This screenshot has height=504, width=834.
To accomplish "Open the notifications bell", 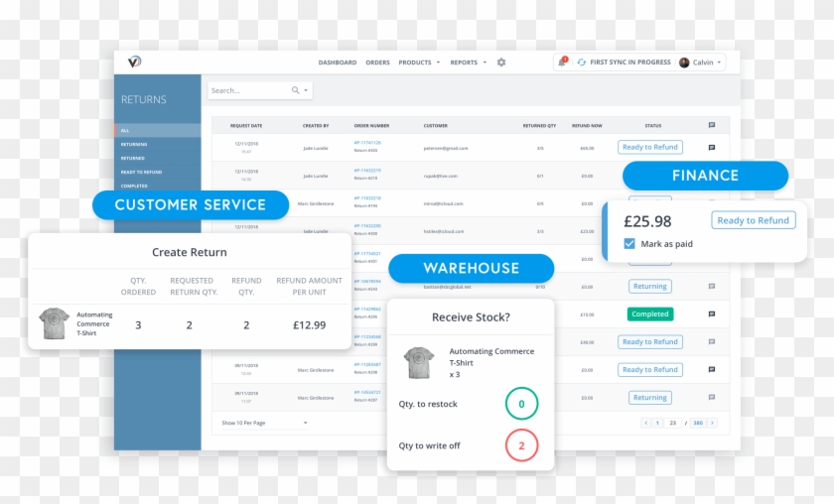I will [x=562, y=62].
